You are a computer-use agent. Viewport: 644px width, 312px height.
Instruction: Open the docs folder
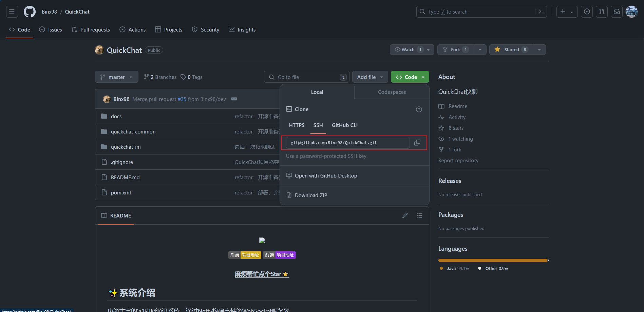tap(116, 116)
